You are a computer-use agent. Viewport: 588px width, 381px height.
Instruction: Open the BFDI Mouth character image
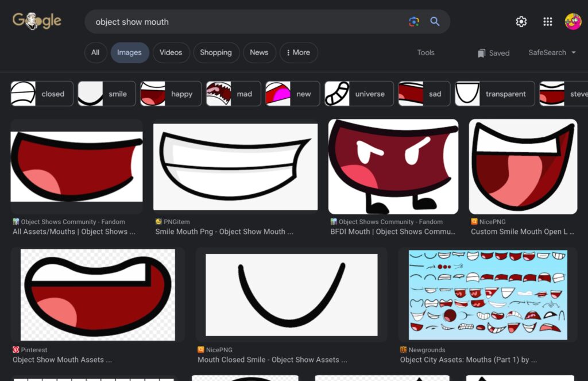tap(393, 167)
